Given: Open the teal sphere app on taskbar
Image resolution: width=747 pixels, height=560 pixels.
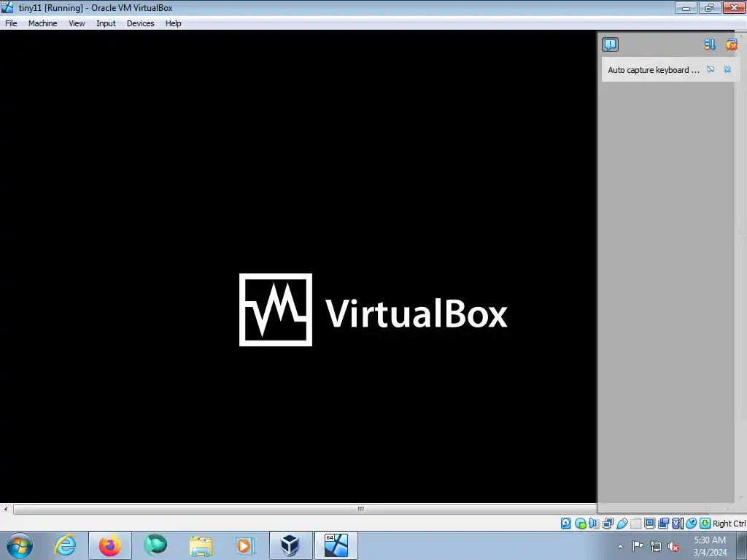Looking at the screenshot, I should 155,545.
